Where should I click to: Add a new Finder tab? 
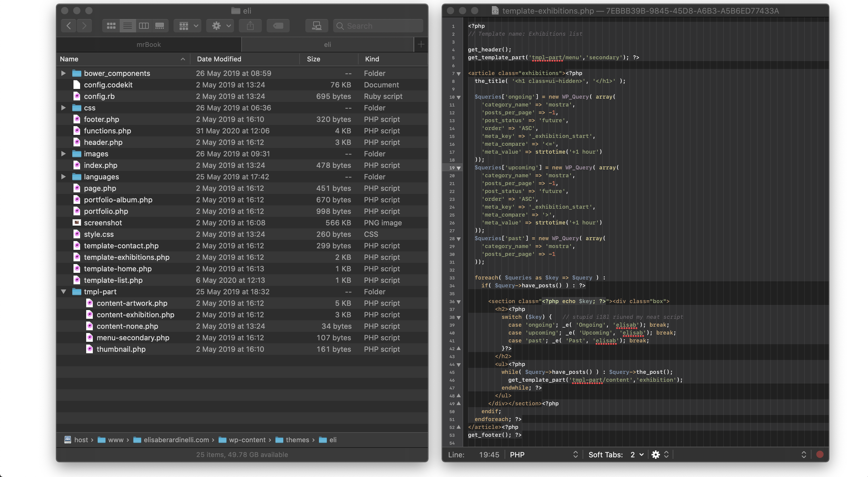tap(421, 44)
